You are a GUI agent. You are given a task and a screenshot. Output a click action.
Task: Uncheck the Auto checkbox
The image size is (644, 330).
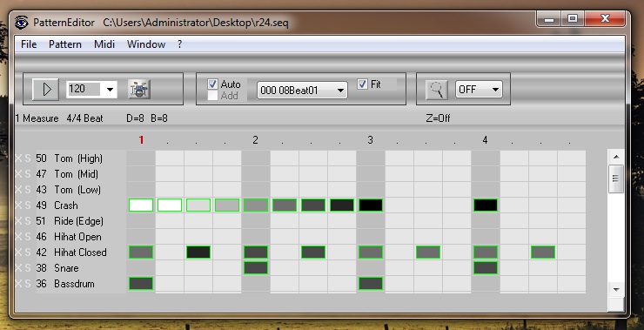(212, 84)
